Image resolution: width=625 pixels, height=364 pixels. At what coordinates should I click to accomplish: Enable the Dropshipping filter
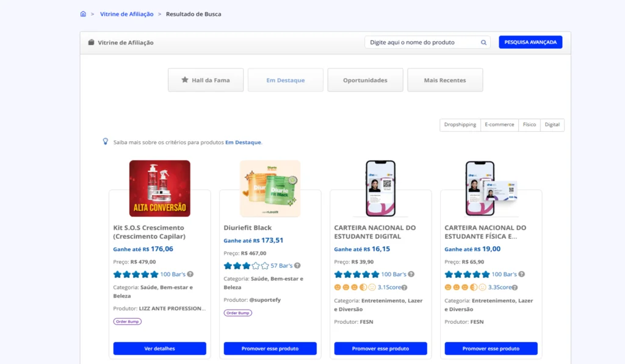tap(460, 124)
